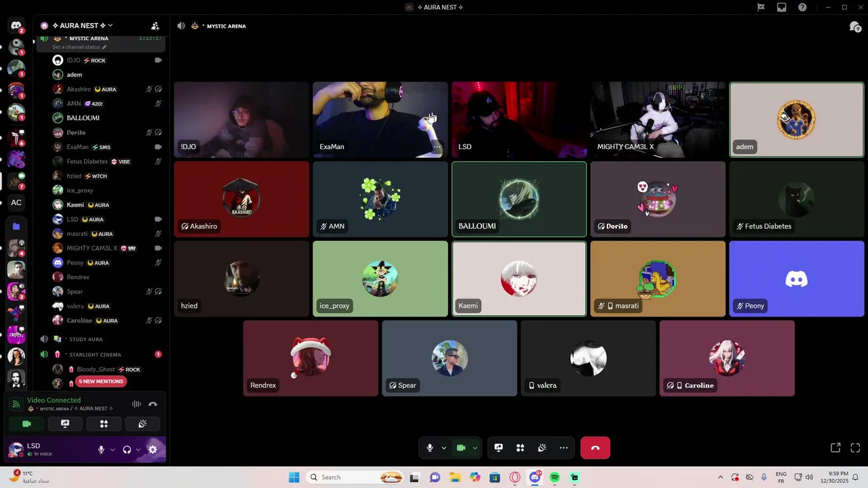Open File Explorer from the taskbar

point(455,477)
